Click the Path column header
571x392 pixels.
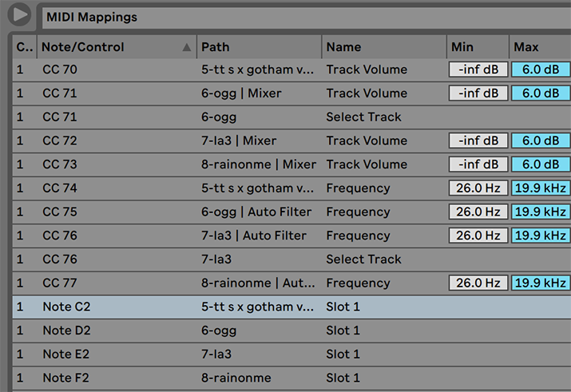click(259, 47)
